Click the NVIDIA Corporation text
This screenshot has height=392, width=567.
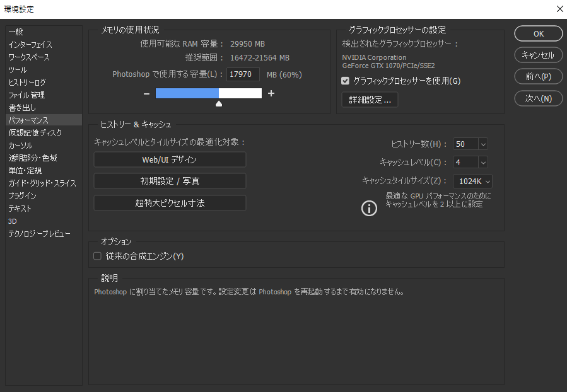[x=374, y=57]
